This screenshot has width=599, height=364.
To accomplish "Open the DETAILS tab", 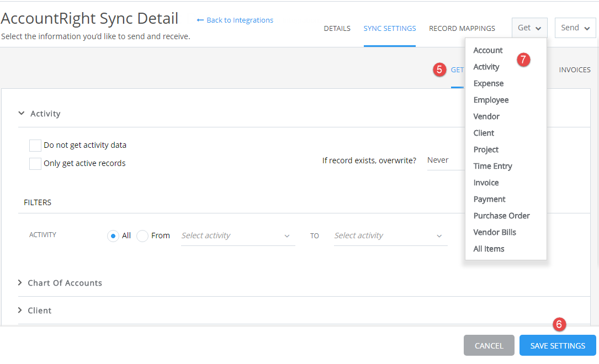I will (337, 29).
